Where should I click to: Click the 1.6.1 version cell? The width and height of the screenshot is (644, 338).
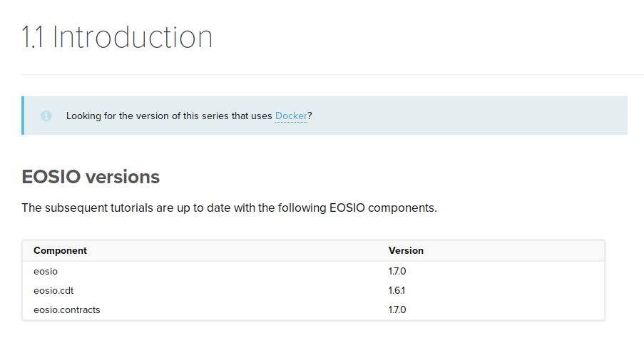(x=397, y=290)
